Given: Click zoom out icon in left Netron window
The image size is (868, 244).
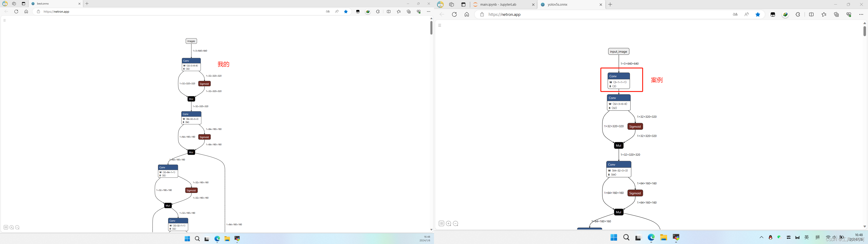Looking at the screenshot, I should click(x=18, y=228).
